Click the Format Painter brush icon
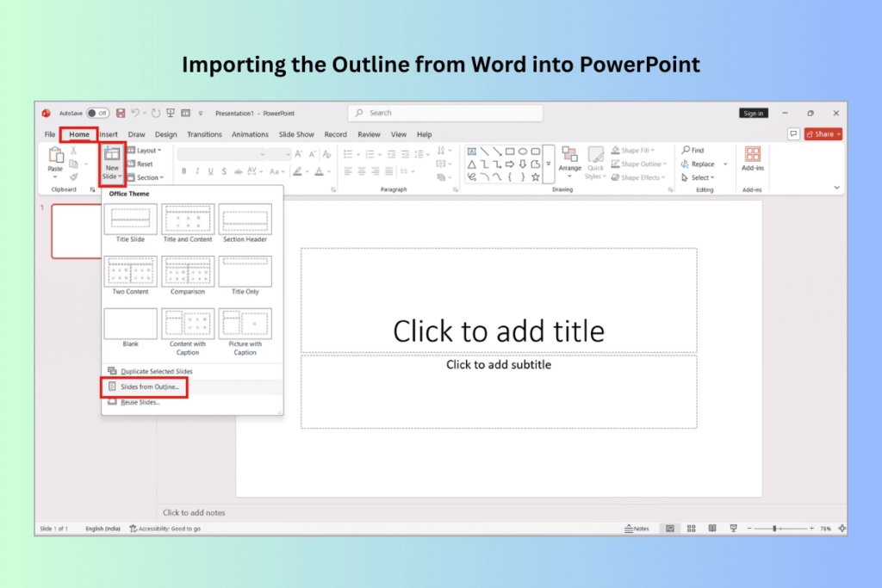882x588 pixels. 73,177
